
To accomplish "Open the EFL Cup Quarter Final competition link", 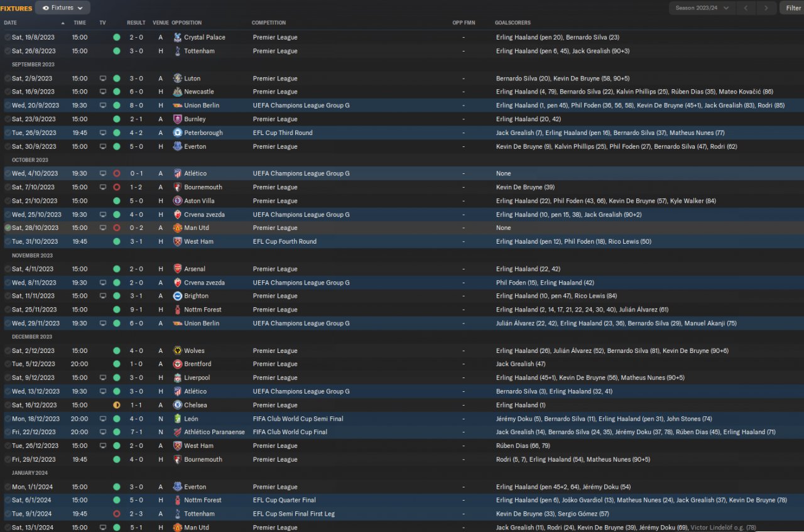I will [x=285, y=500].
